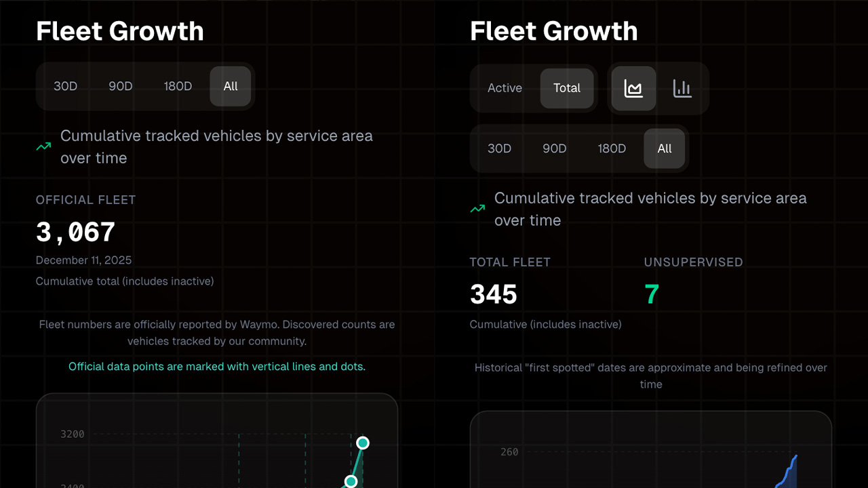Image resolution: width=868 pixels, height=488 pixels.
Task: Pick 90D range below the Active/Total toggle
Action: point(555,148)
